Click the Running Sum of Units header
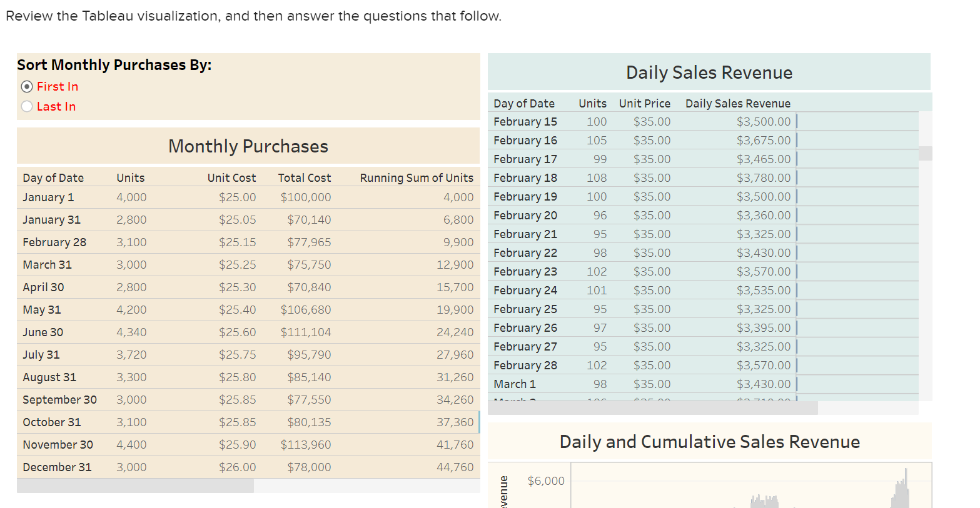The height and width of the screenshot is (508, 980). point(416,177)
